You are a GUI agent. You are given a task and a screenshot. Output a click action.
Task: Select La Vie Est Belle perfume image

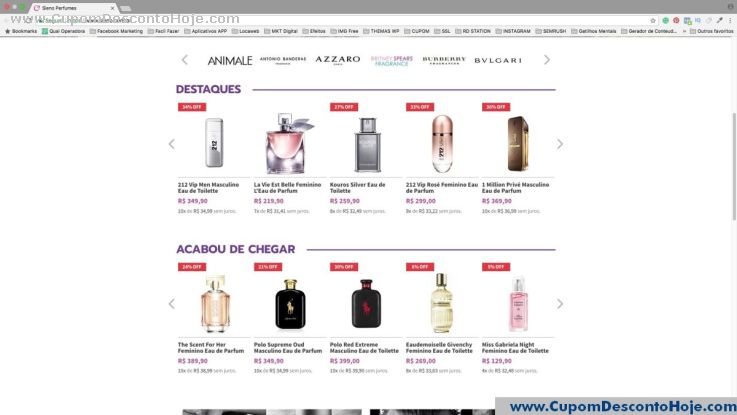click(289, 143)
